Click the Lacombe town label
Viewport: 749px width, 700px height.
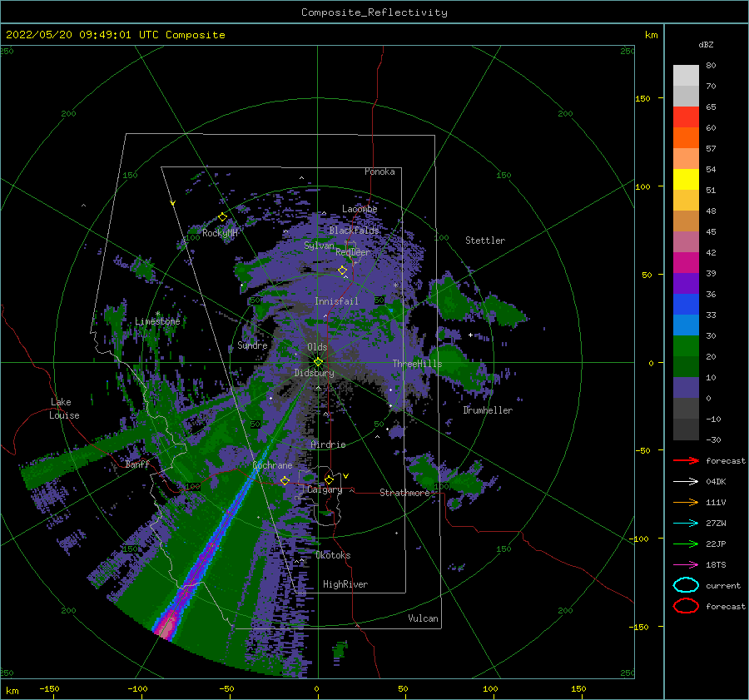[360, 209]
